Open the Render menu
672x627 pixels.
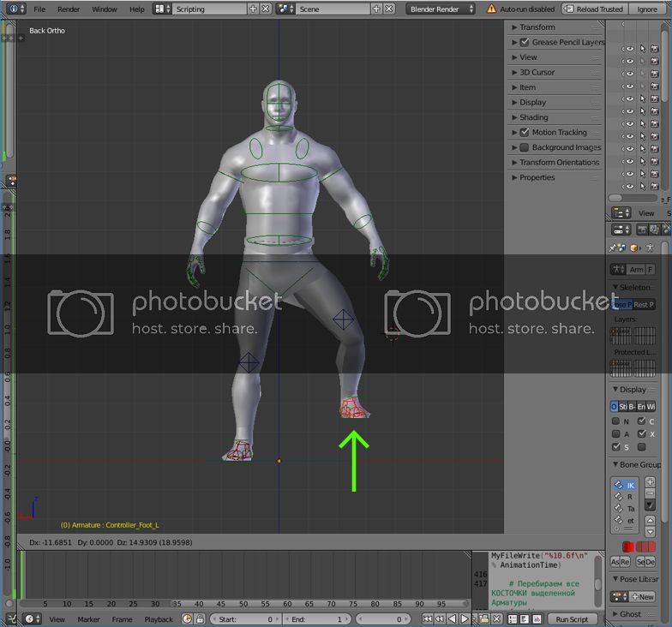point(69,9)
